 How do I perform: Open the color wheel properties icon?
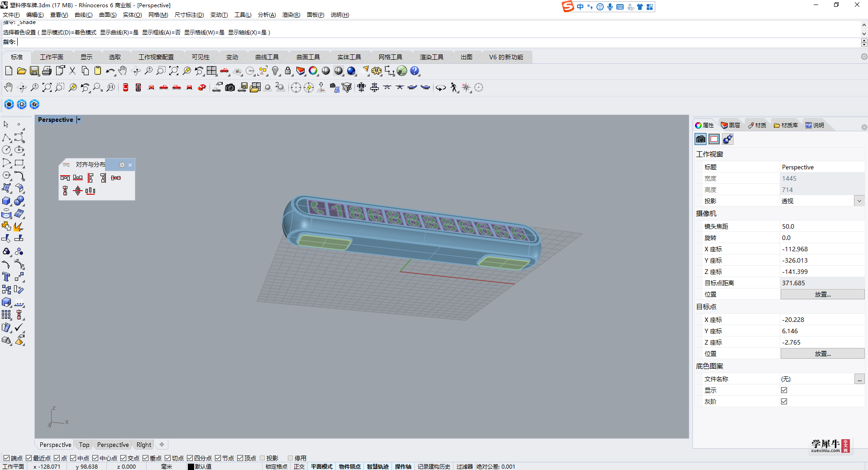click(x=313, y=71)
